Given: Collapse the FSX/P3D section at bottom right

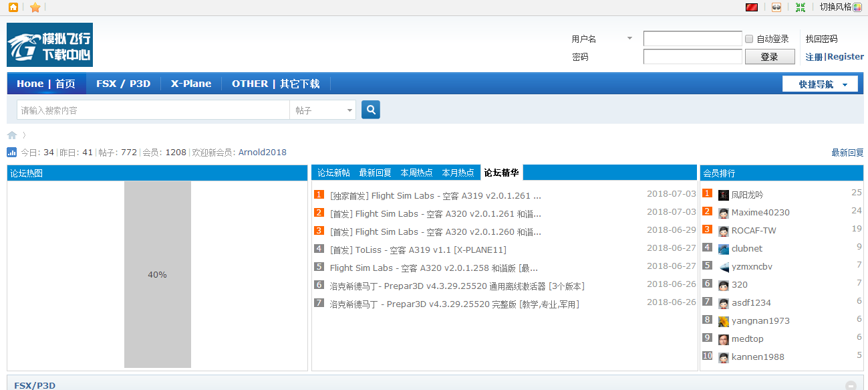Looking at the screenshot, I should [x=850, y=385].
